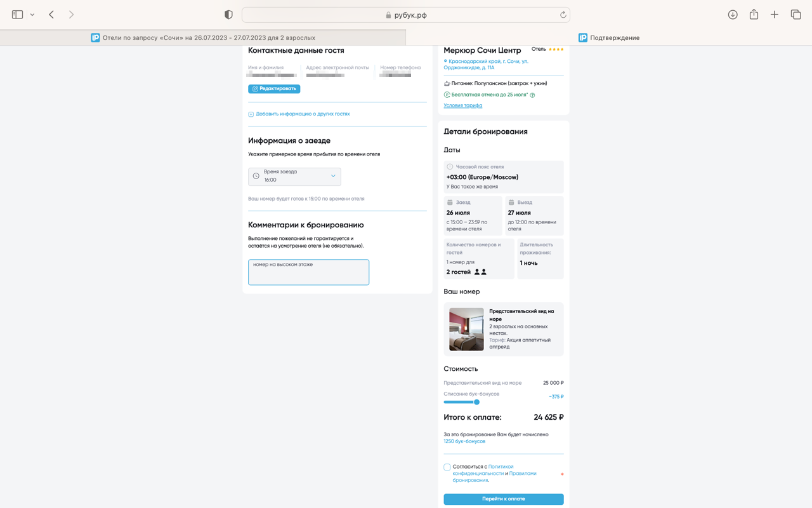Adjust the бук-бонусов slider handle
This screenshot has height=508, width=812.
(476, 402)
